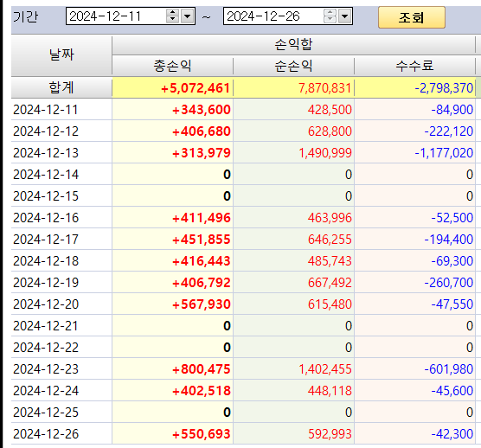Viewport: 481px width, 448px height.
Task: Sort by the 총손익 column header
Action: point(173,66)
